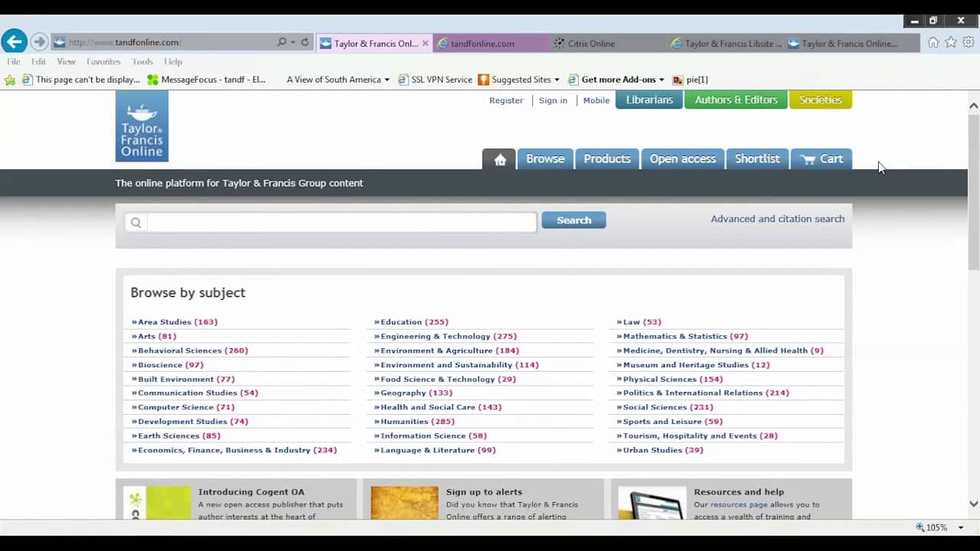Click the Librarians button
The image size is (980, 551).
(649, 100)
